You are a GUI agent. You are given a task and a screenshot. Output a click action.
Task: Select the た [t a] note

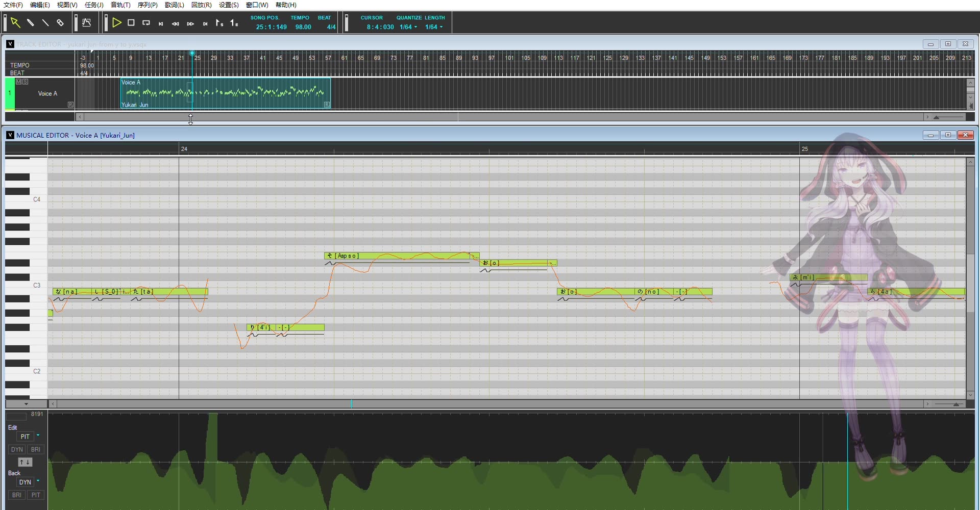[x=169, y=292]
